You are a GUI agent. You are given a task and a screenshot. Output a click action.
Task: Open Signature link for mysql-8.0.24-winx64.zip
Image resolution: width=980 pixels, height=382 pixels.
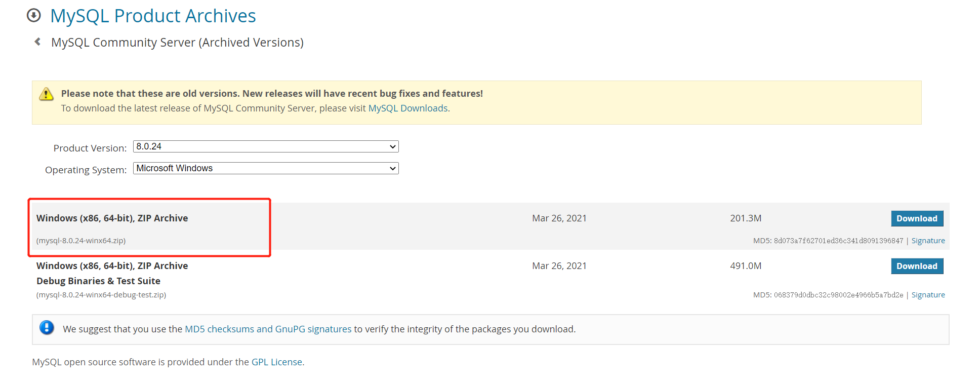coord(928,241)
